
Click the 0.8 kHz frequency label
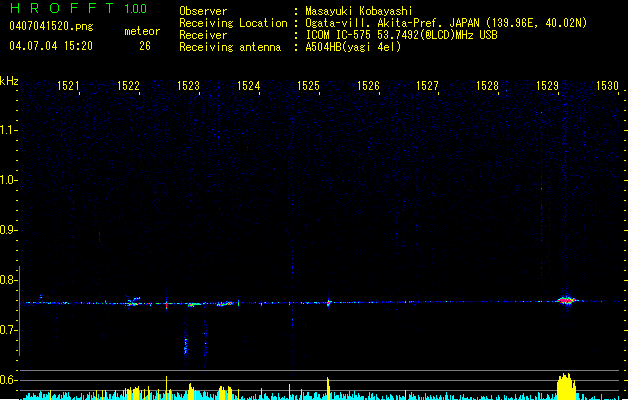[x=8, y=280]
